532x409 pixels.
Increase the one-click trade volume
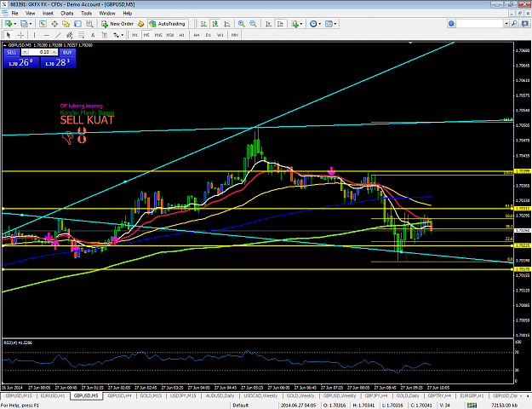(54, 52)
